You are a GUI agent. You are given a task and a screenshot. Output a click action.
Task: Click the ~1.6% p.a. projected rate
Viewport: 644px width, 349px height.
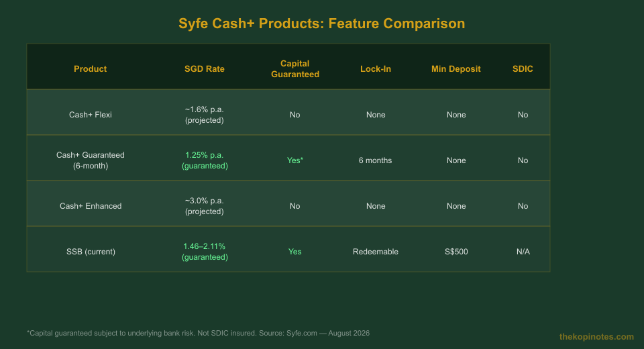[205, 115]
